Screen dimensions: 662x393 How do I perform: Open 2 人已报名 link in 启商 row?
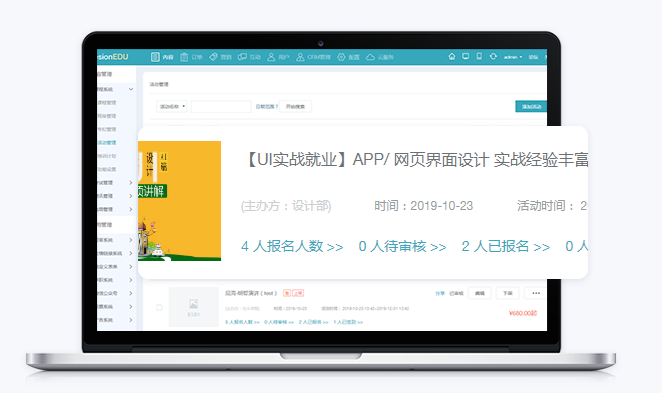pos(313,322)
